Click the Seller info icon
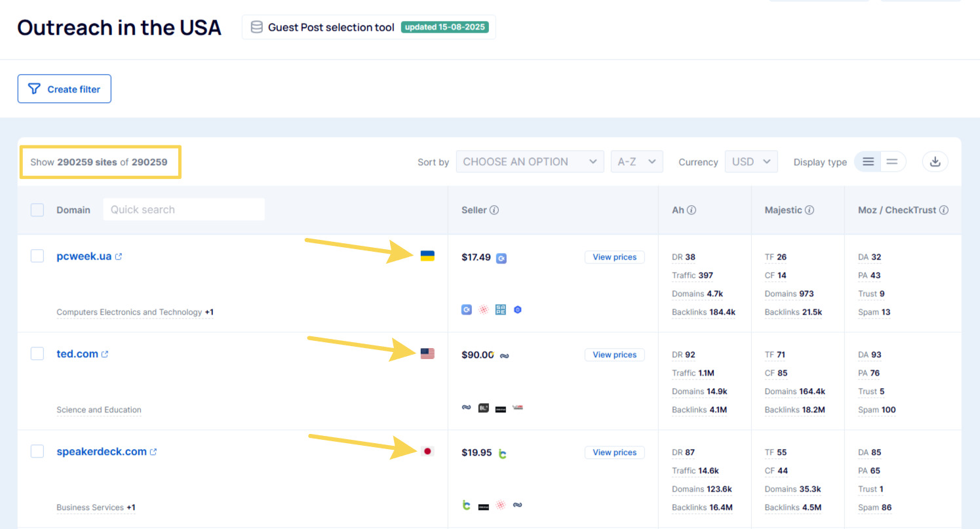This screenshot has height=529, width=980. [x=494, y=210]
